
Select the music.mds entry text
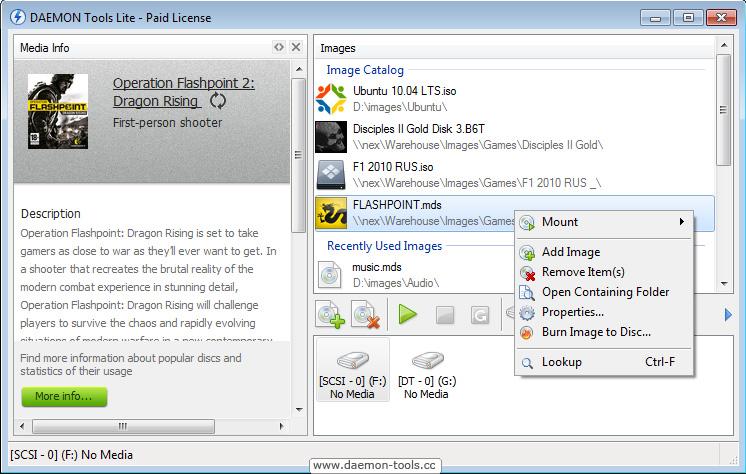click(x=377, y=267)
